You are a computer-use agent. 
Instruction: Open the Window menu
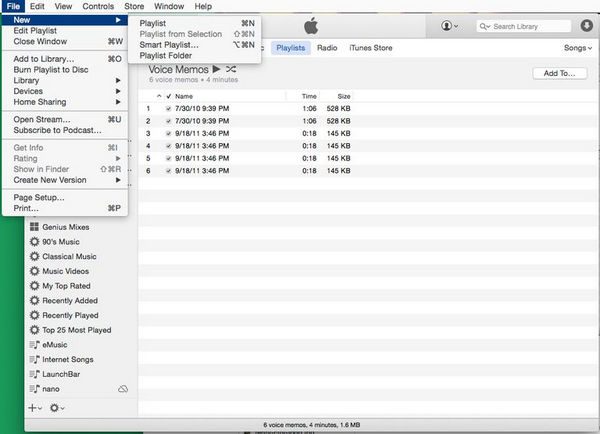tap(169, 6)
